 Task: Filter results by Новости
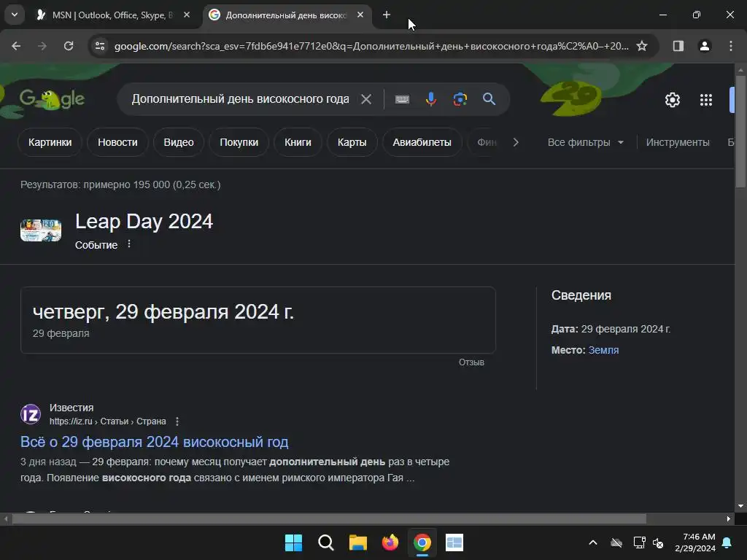pos(117,142)
